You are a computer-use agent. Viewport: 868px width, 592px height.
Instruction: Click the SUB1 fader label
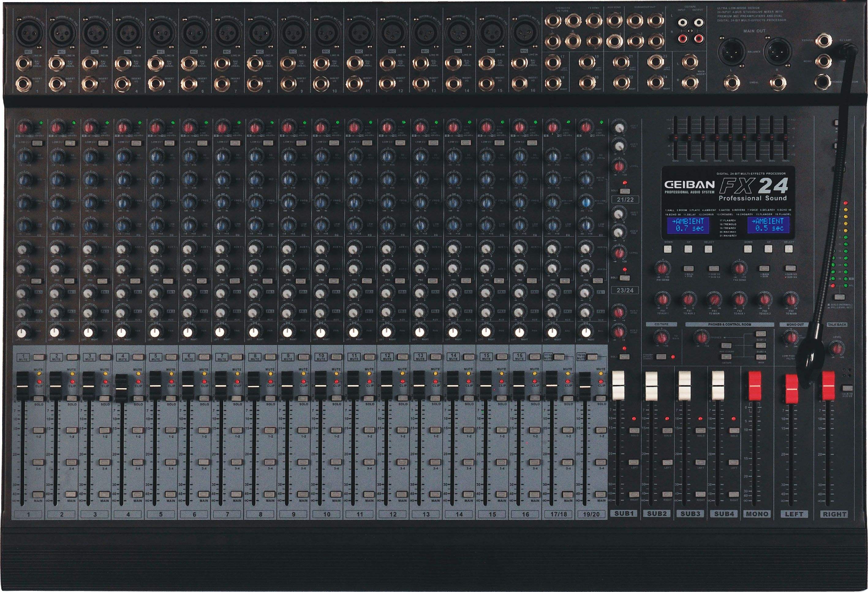tap(624, 514)
